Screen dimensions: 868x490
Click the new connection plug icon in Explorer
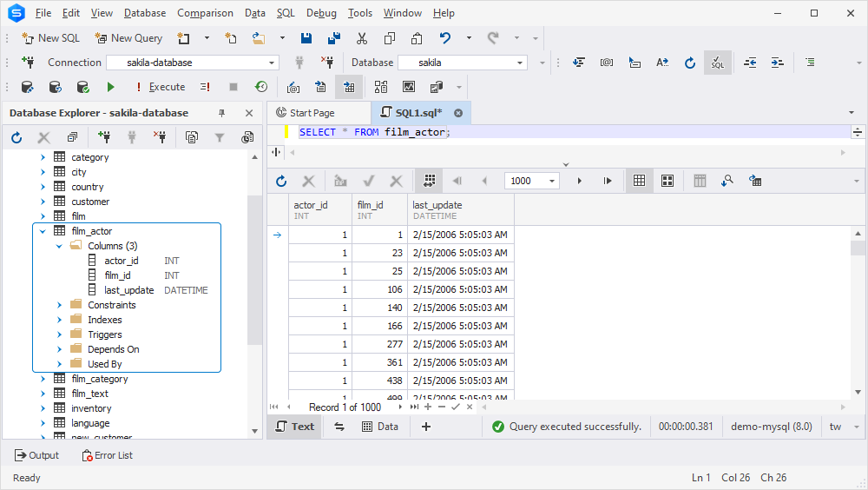pyautogui.click(x=103, y=137)
